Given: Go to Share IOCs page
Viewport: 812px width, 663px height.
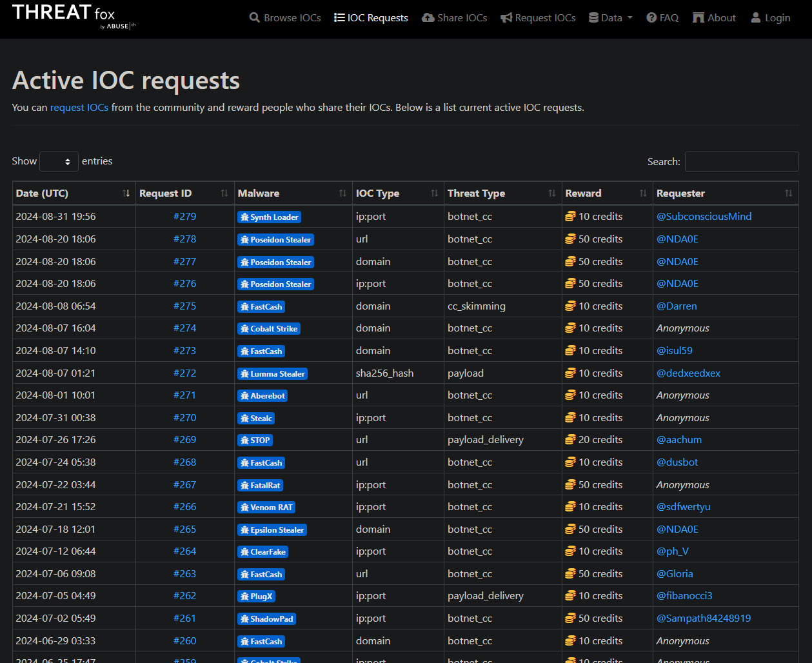Looking at the screenshot, I should (454, 18).
